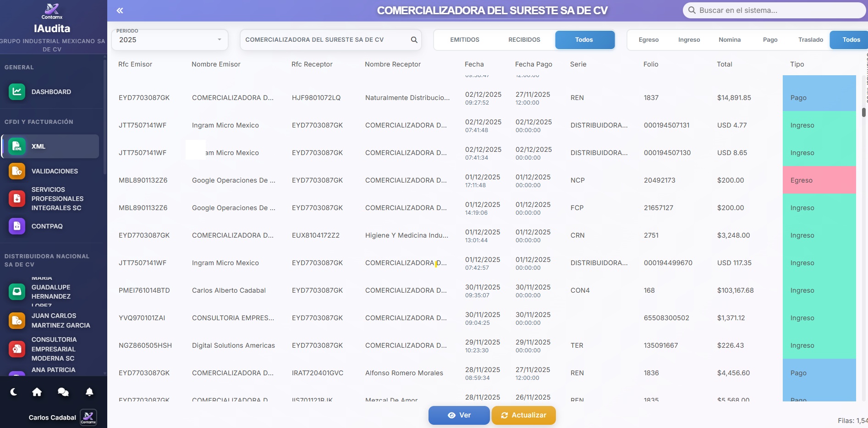Open notifications via the bell icon

pos(89,392)
